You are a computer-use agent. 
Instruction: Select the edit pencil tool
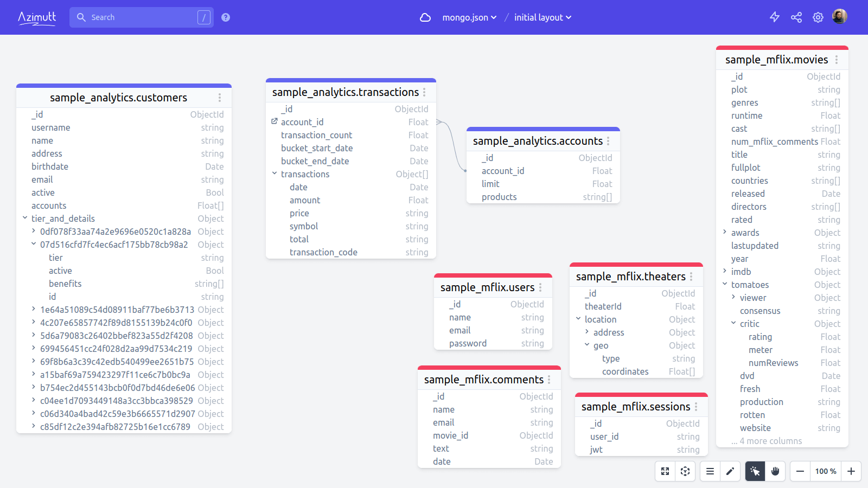730,471
